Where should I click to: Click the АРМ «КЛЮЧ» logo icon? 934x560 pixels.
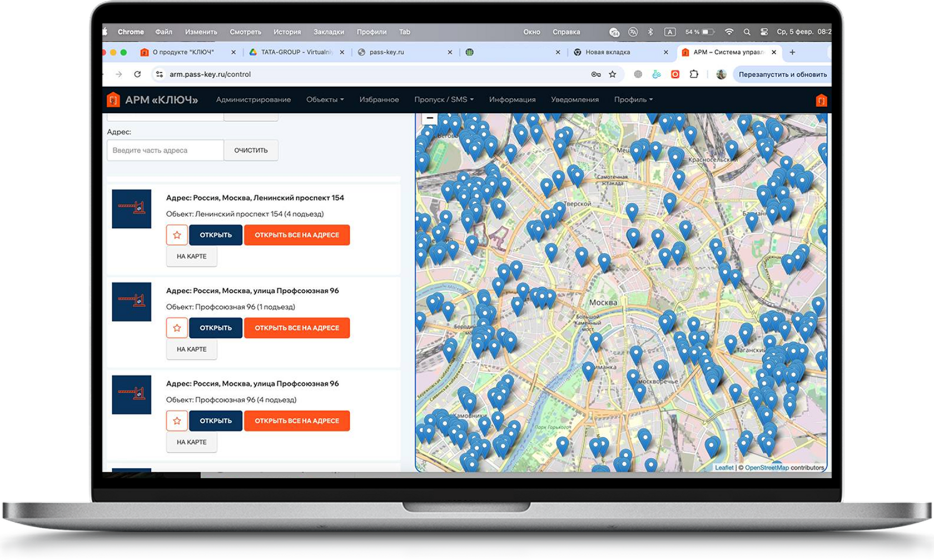113,100
